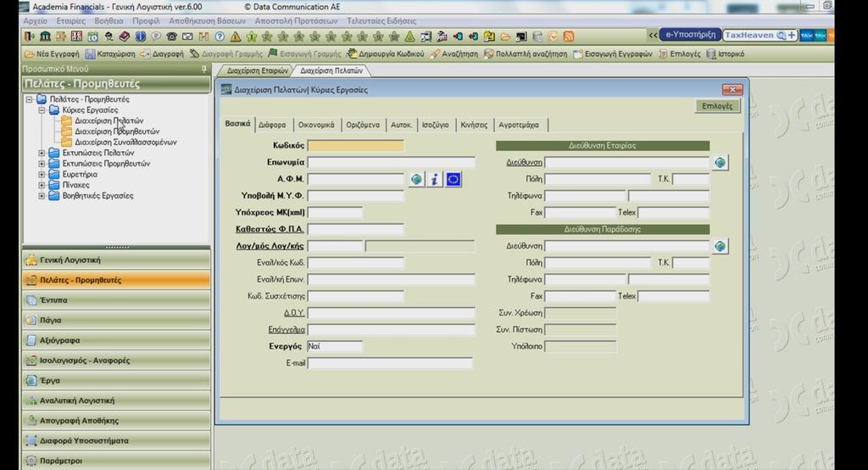Collapse the Πελάτες - Προμηθευτές tree root
The width and height of the screenshot is (868, 470).
(x=29, y=99)
